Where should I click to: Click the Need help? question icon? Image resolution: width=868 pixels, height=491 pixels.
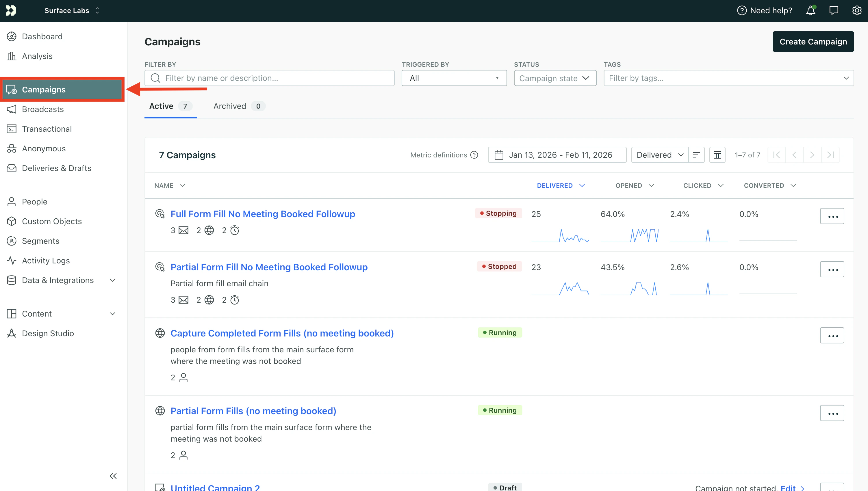[741, 10]
